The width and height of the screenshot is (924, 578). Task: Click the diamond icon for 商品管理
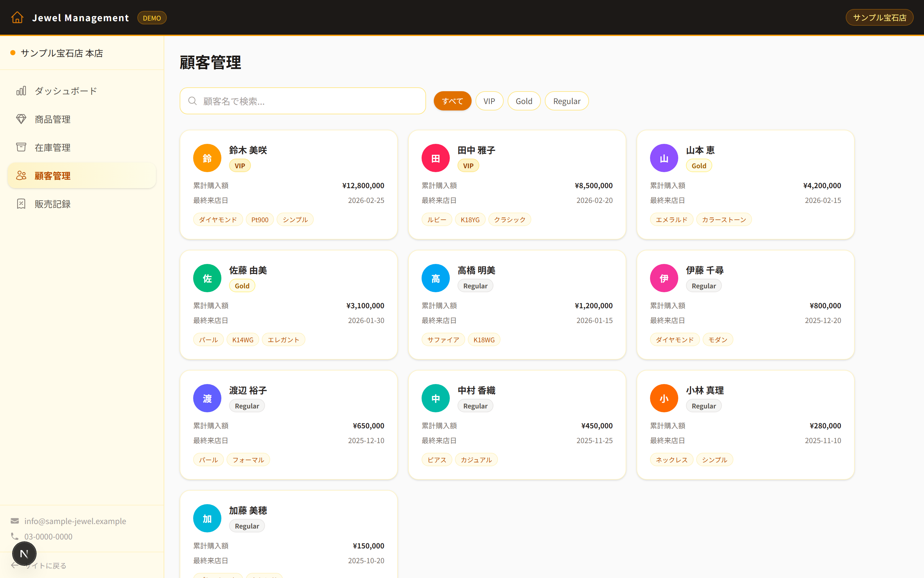click(x=21, y=119)
